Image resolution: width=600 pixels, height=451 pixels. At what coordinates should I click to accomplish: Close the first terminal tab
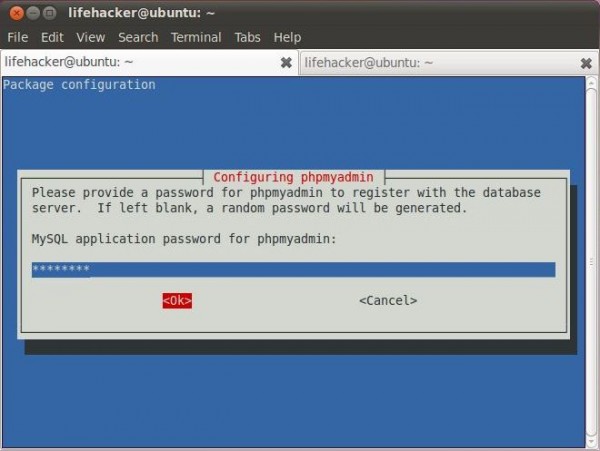[286, 62]
